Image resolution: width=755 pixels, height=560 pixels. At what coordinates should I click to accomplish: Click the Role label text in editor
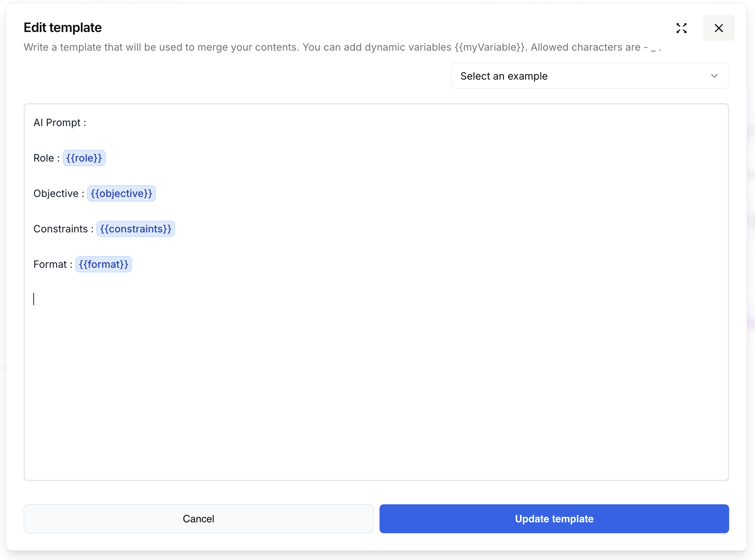43,158
